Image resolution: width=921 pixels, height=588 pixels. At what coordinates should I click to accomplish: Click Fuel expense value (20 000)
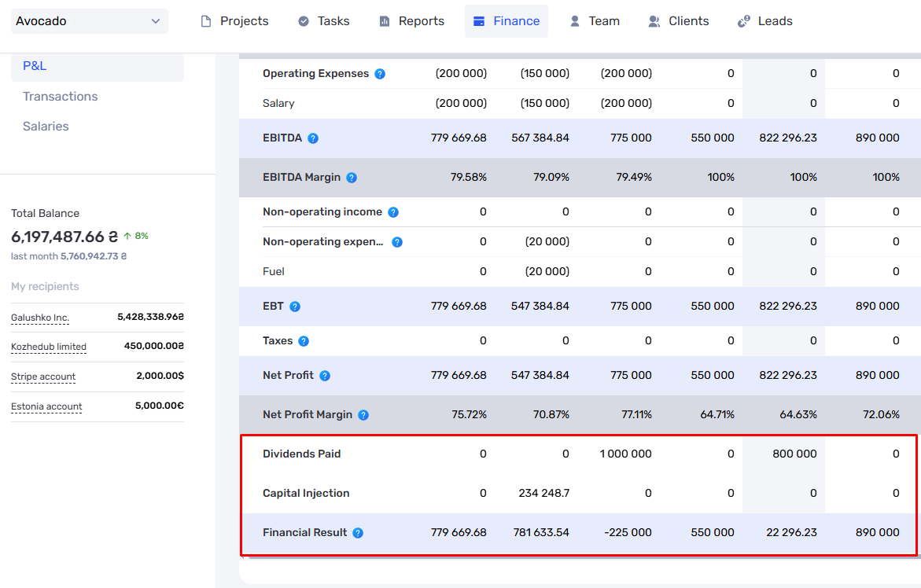[x=547, y=271]
